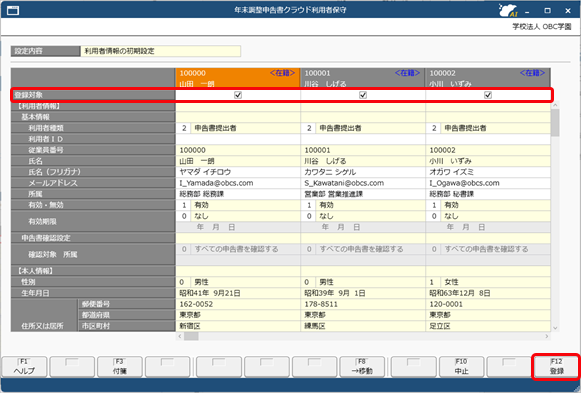Click birthdate 昭和41年 9月21日
Viewport: 581px width, 393px height.
pos(238,293)
